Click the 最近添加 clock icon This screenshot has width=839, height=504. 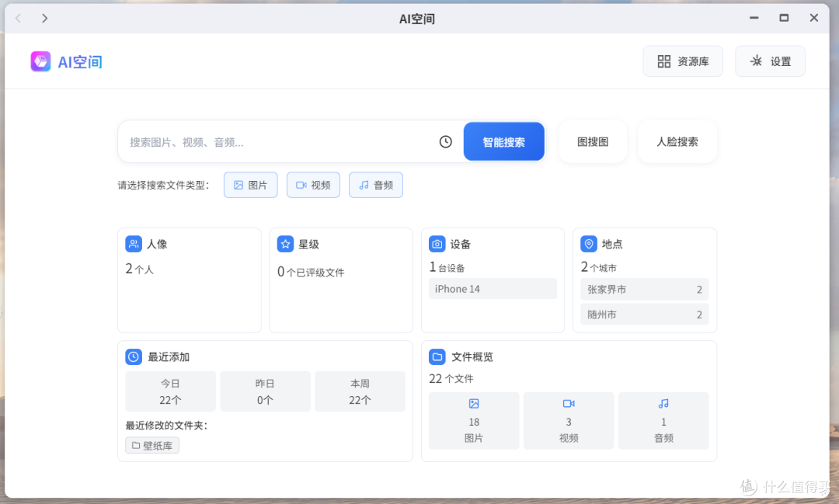click(134, 357)
